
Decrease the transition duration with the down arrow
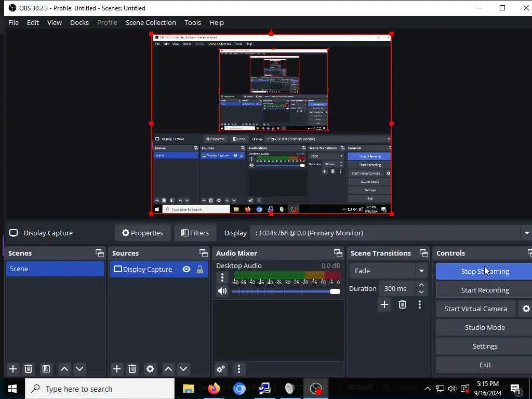click(421, 292)
